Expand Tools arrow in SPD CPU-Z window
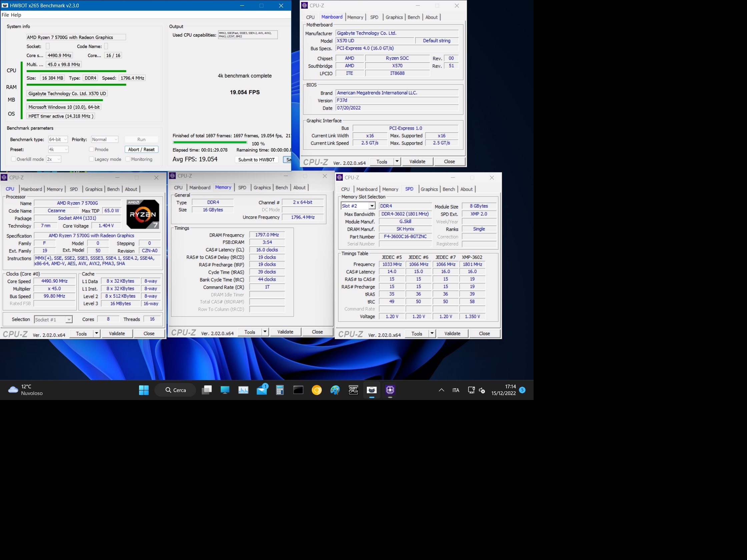The image size is (747, 560). 432,334
